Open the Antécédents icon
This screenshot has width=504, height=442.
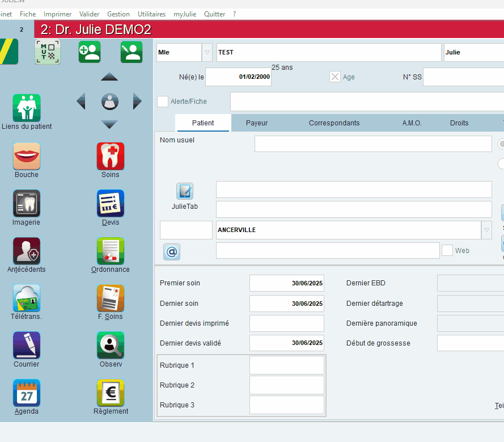(27, 251)
